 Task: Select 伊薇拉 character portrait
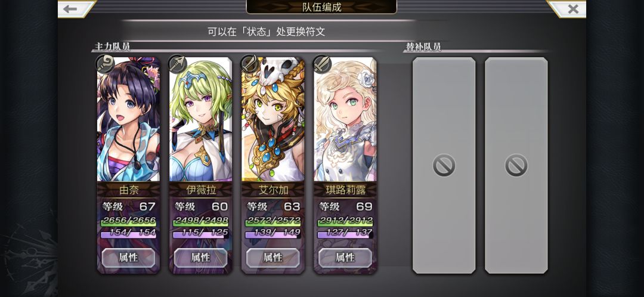point(201,119)
